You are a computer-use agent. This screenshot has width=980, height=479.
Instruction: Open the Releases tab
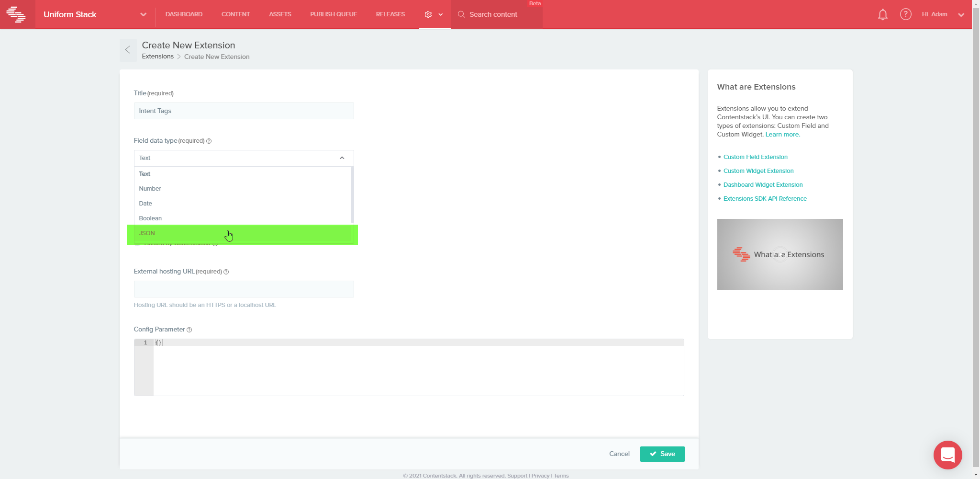click(390, 14)
